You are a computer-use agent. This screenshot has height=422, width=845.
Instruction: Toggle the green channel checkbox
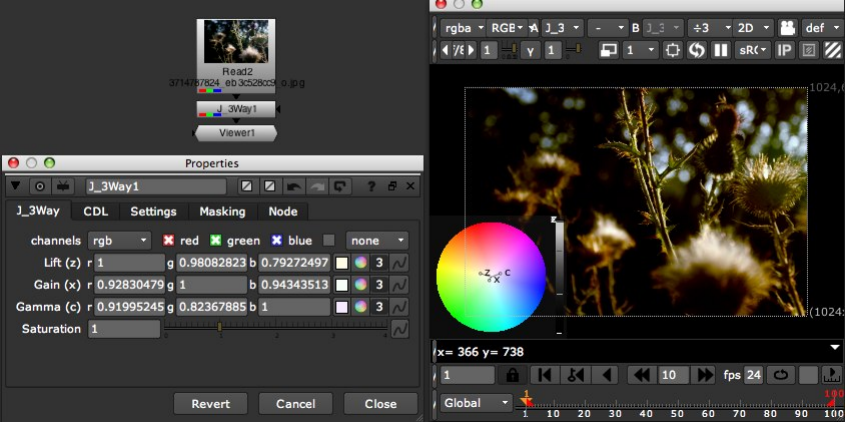[x=216, y=240]
